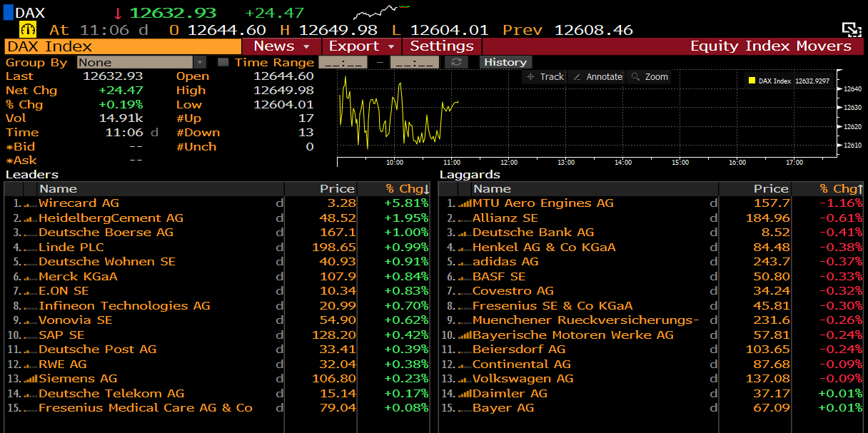This screenshot has width=868, height=433.
Task: Click the volume bars icon beside Siemens AG
Action: pos(30,379)
